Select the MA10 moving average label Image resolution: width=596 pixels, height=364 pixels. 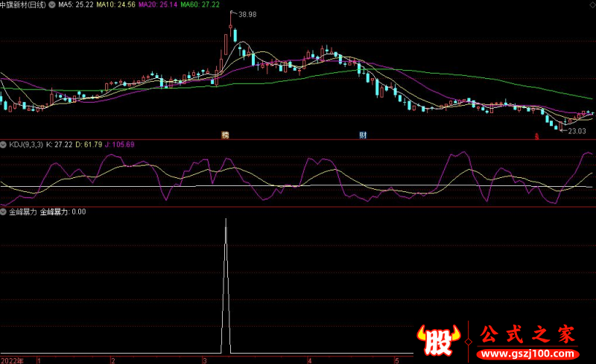[x=118, y=4]
